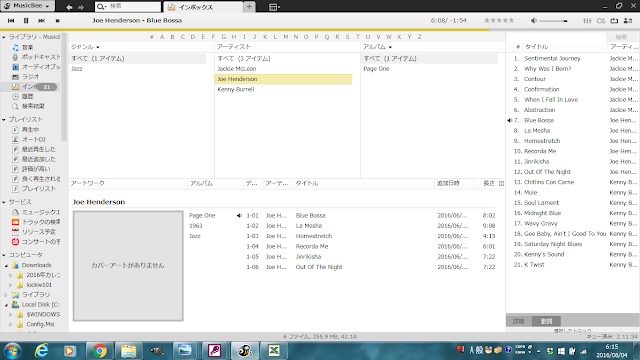Switch to the 詳細 tab
The width and height of the screenshot is (640, 360).
[519, 321]
